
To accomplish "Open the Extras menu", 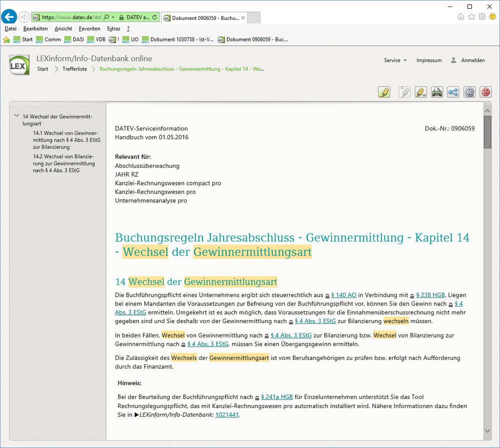I will (114, 28).
